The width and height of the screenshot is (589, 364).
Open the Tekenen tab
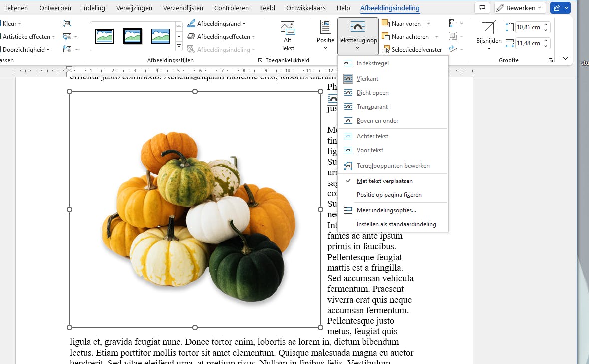point(16,8)
